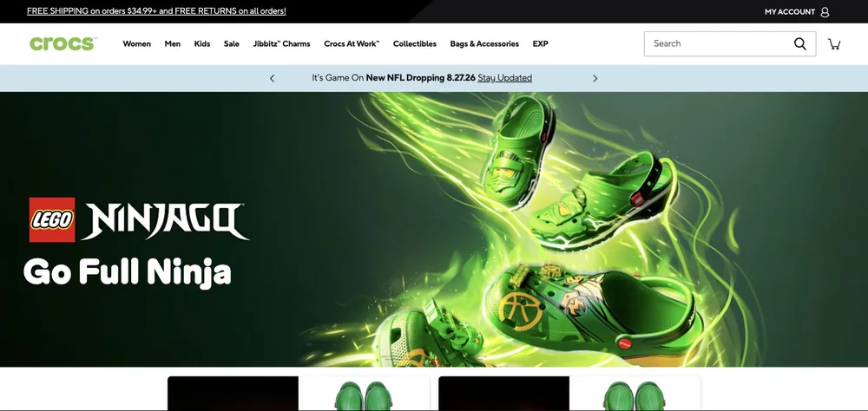Open the EXP menu
Image resolution: width=868 pixels, height=411 pixels.
(x=540, y=43)
